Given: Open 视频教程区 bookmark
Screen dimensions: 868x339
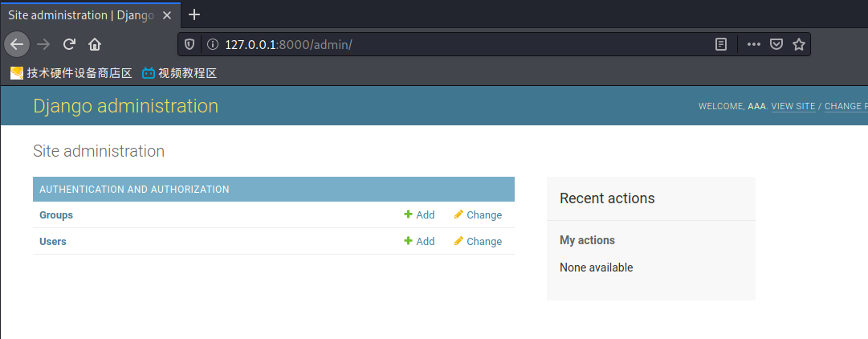Looking at the screenshot, I should click(179, 73).
